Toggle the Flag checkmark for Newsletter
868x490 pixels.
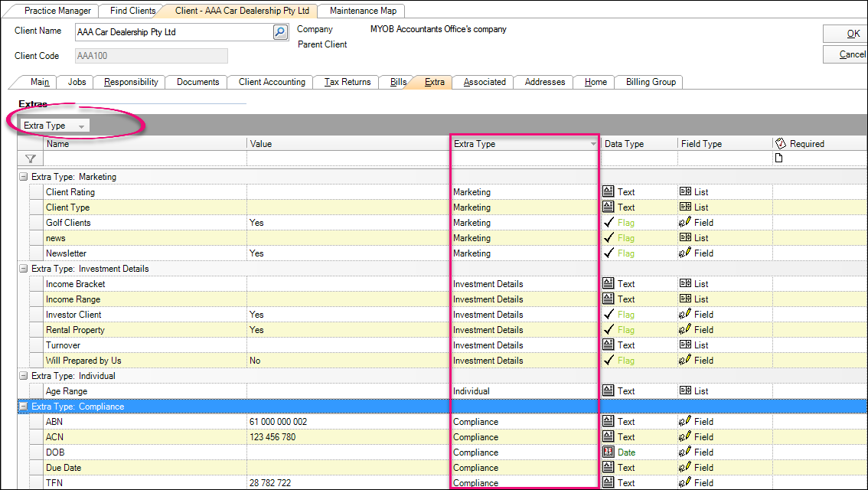pos(609,253)
